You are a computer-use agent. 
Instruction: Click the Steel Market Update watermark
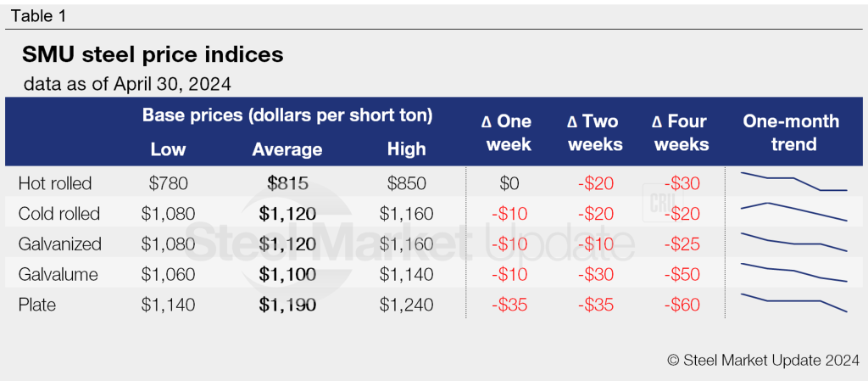(x=398, y=242)
